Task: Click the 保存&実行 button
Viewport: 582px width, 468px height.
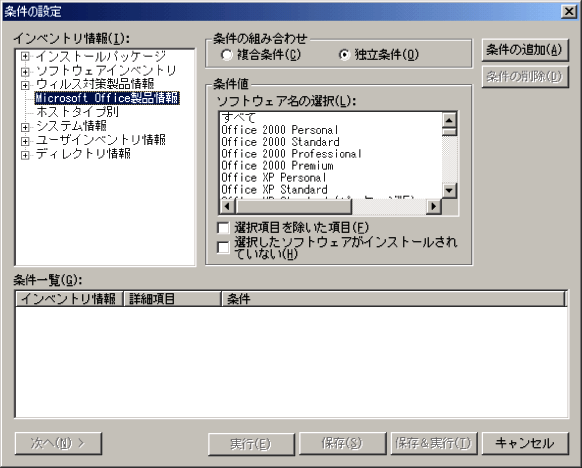Action: coord(434,443)
